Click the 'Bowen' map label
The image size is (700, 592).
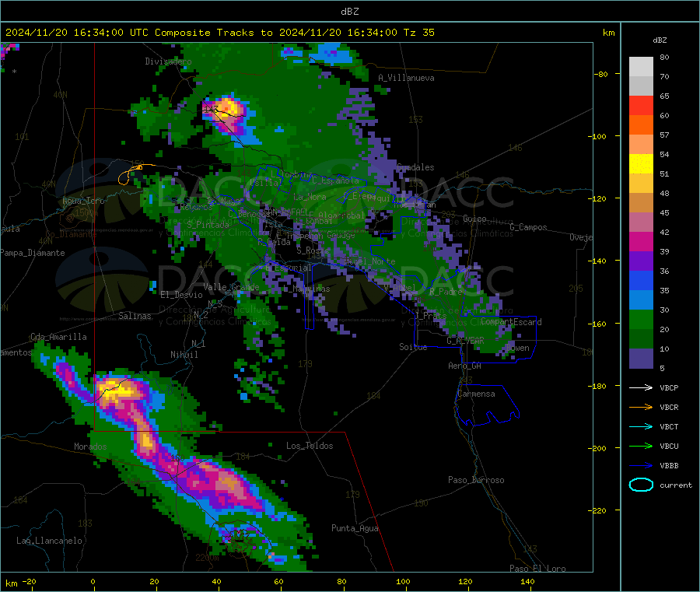(x=517, y=348)
